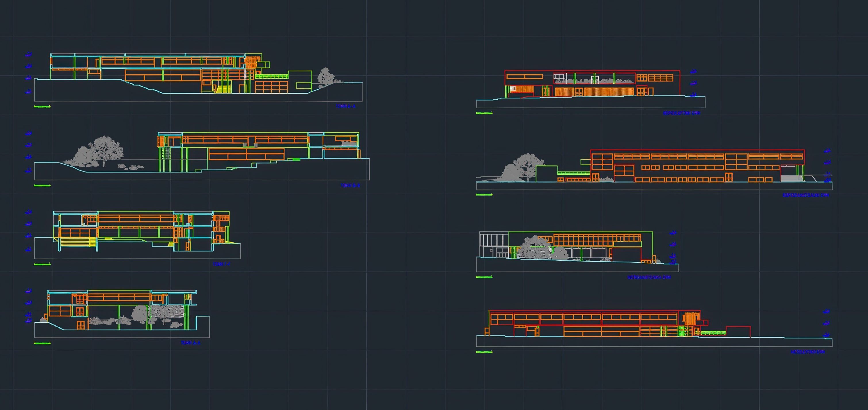
Task: Click the blue title label under the second right elevation
Action: pyautogui.click(x=806, y=195)
